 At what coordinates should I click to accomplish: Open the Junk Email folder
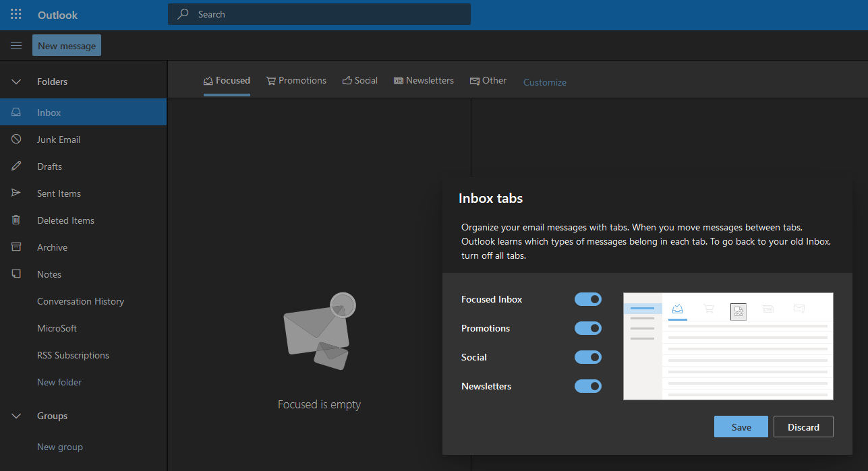(x=83, y=139)
